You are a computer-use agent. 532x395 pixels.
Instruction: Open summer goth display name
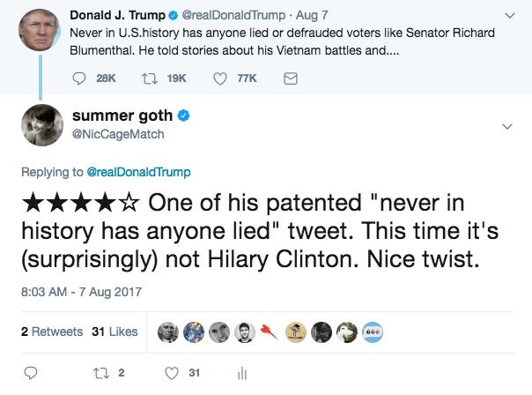[122, 116]
